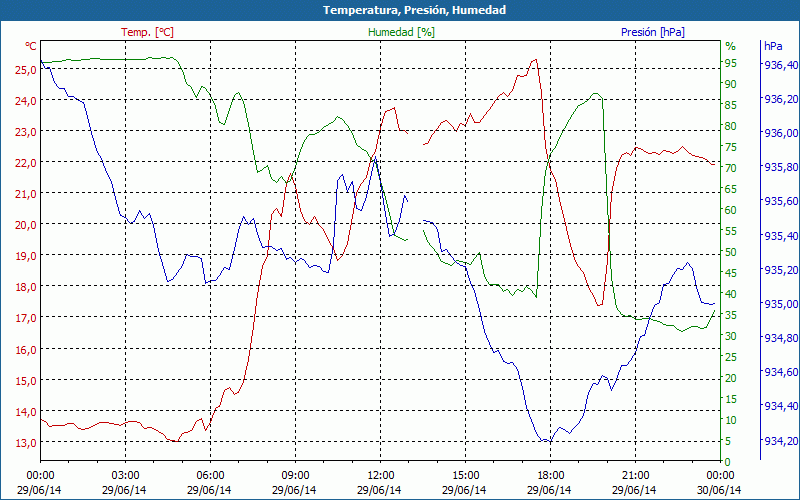This screenshot has height=500, width=800.
Task: Click the 23,0 temperature axis value
Action: click(26, 132)
